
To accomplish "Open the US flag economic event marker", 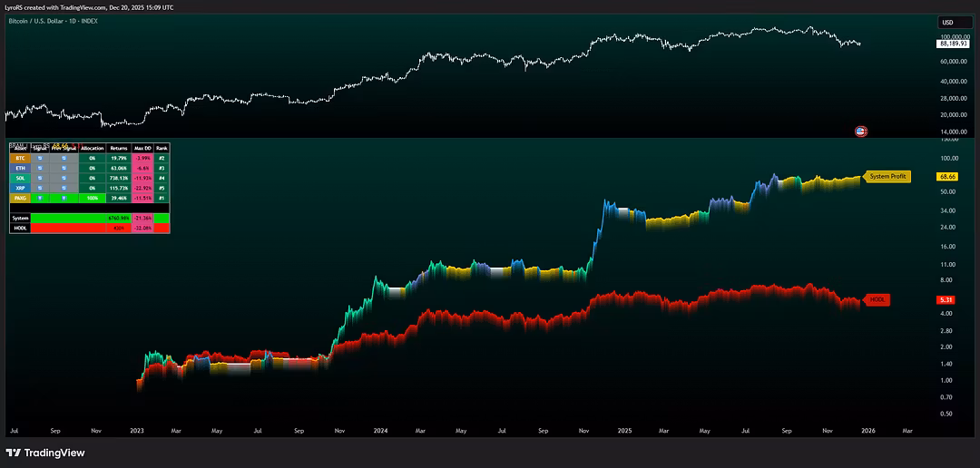I will (860, 132).
